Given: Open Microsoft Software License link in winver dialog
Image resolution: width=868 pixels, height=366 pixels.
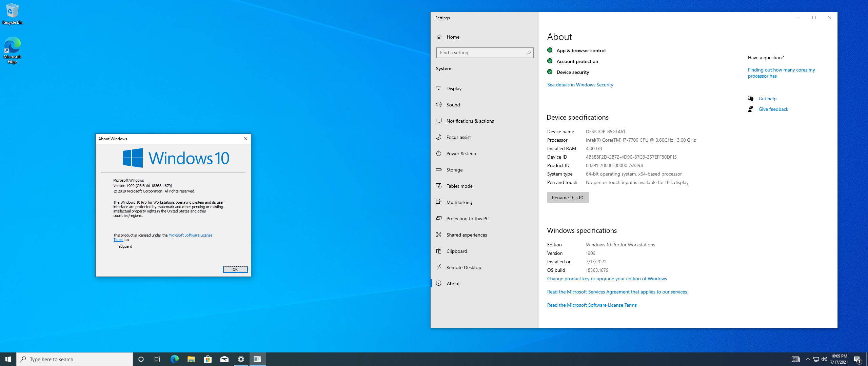Looking at the screenshot, I should pyautogui.click(x=190, y=235).
